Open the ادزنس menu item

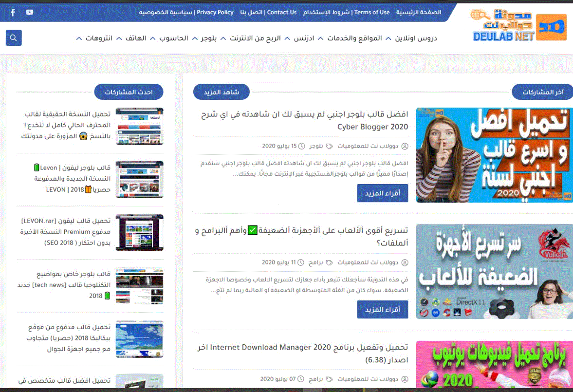(304, 38)
